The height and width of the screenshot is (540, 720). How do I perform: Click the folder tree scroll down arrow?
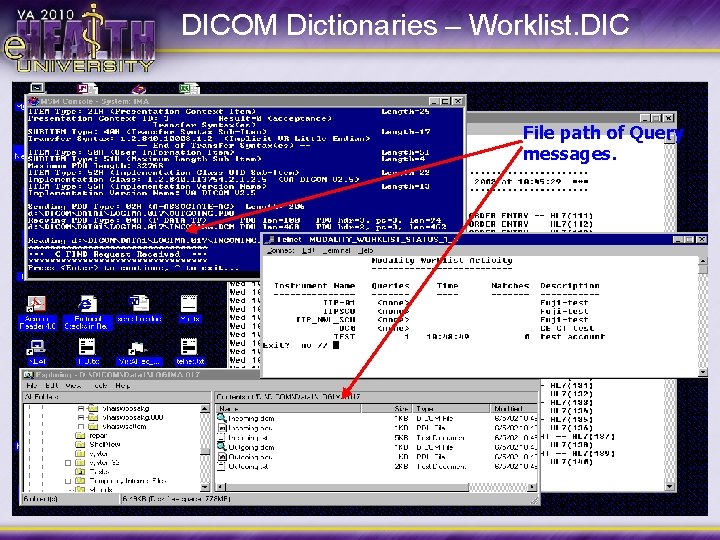tap(205, 487)
